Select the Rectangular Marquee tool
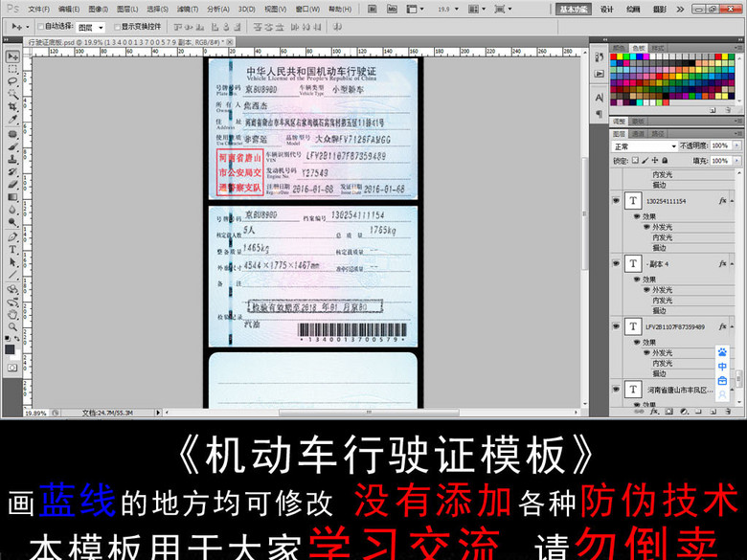Screen dimensions: 747x560 coord(12,70)
